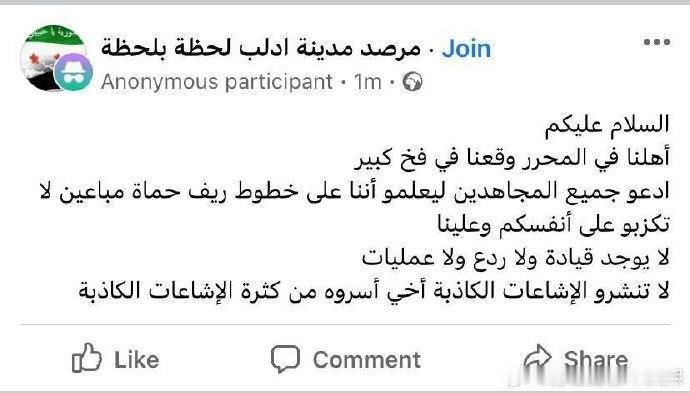Image resolution: width=690 pixels, height=393 pixels.
Task: Open the 1m post timestamp
Action: [x=367, y=82]
